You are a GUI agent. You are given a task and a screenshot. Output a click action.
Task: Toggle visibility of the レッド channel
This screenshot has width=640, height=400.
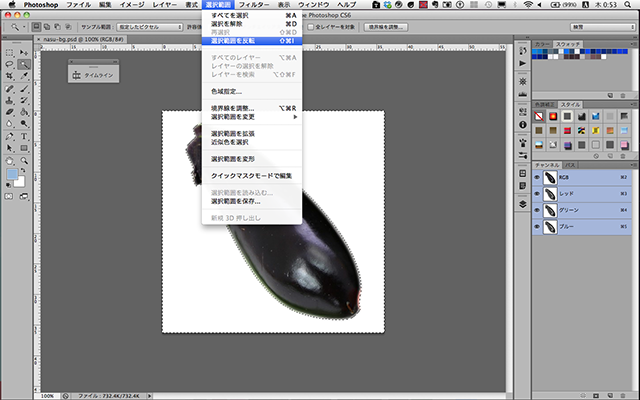[537, 193]
